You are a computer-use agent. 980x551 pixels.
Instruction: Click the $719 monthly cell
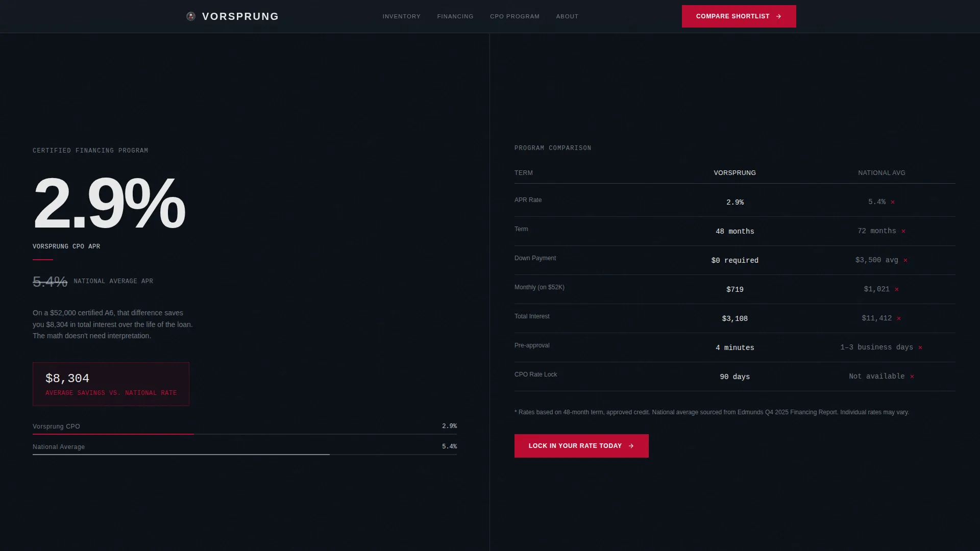point(735,290)
